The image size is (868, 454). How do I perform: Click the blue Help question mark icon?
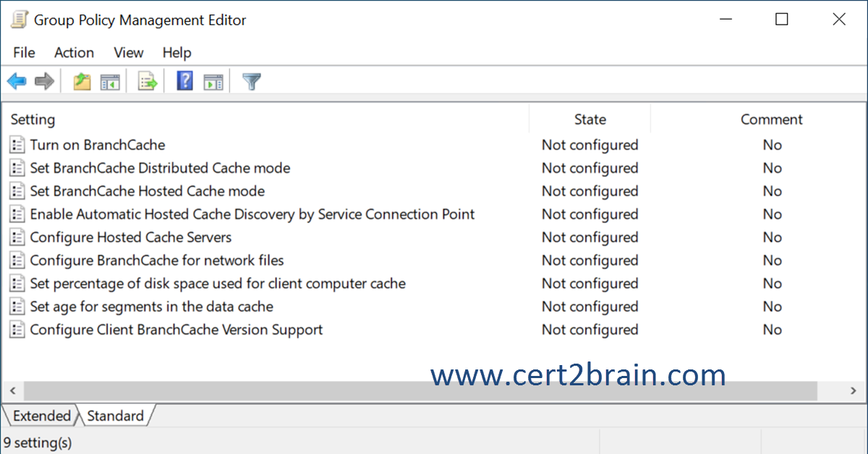(x=185, y=81)
